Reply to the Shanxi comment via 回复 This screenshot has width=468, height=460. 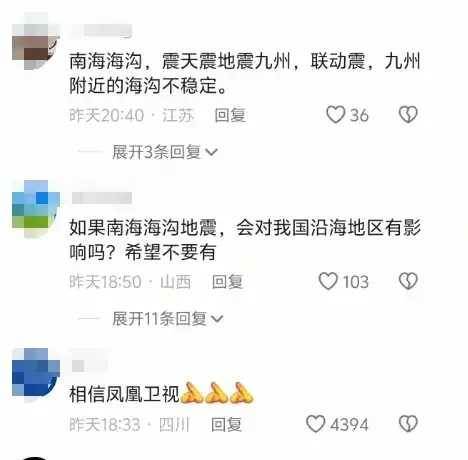pos(227,281)
